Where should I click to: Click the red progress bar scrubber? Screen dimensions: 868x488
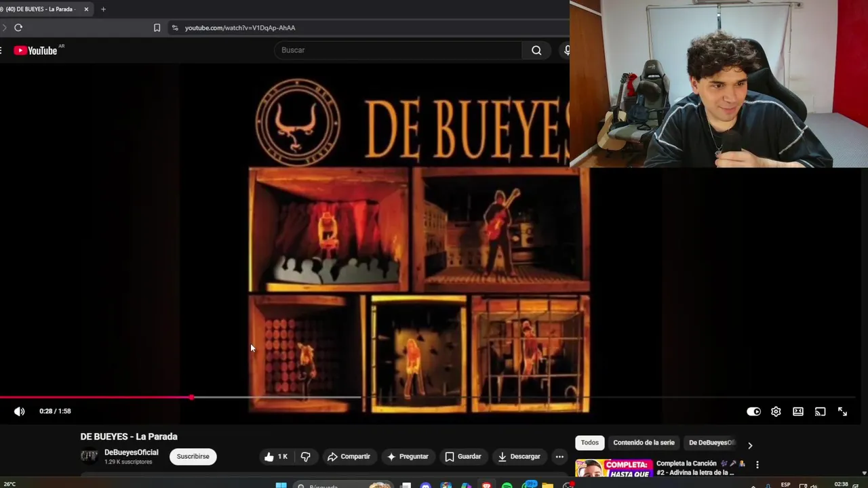click(192, 397)
